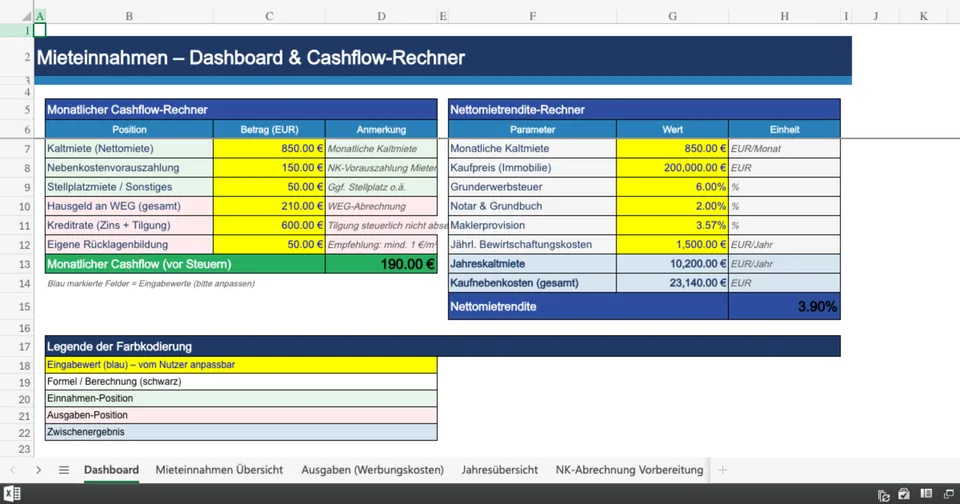
Task: Click the 'Legende der Farbkodierung' header
Action: [443, 347]
